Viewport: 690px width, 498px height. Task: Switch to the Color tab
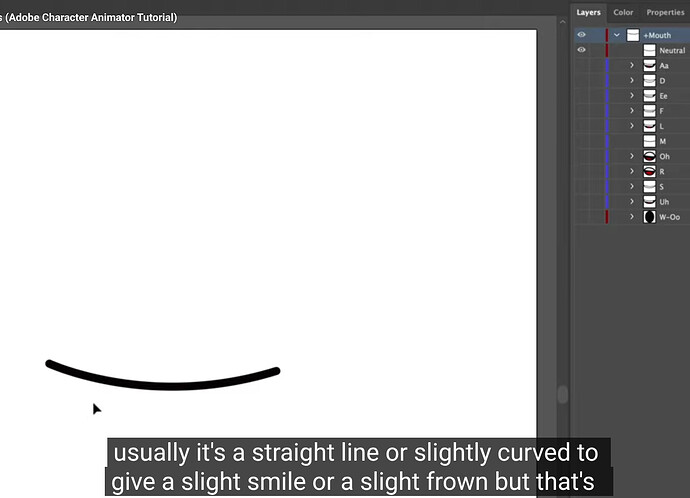pos(623,13)
